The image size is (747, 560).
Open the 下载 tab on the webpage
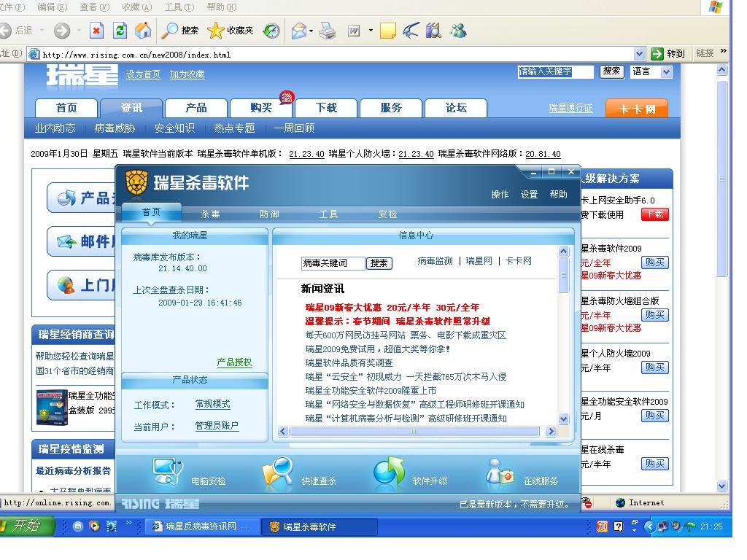(x=326, y=108)
